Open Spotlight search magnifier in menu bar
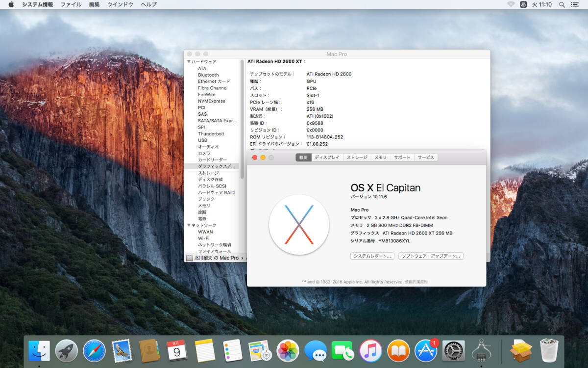The height and width of the screenshot is (368, 588). 562,4
